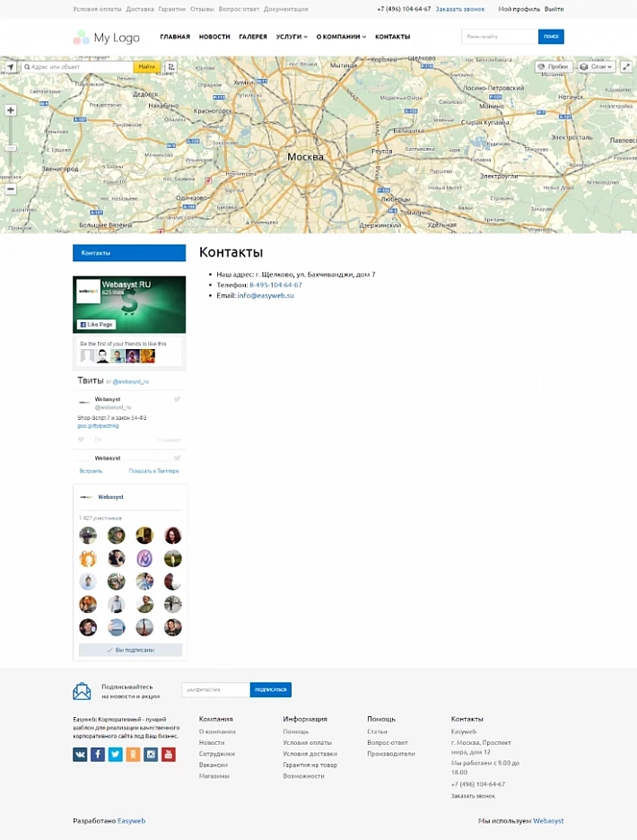The width and height of the screenshot is (637, 840).
Task: Expand the Услуги menu dropdown
Action: (x=292, y=37)
